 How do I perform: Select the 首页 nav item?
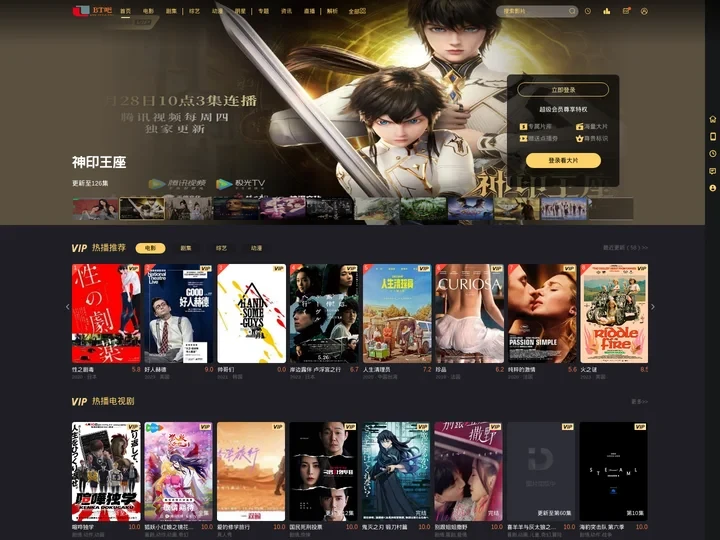(x=125, y=11)
